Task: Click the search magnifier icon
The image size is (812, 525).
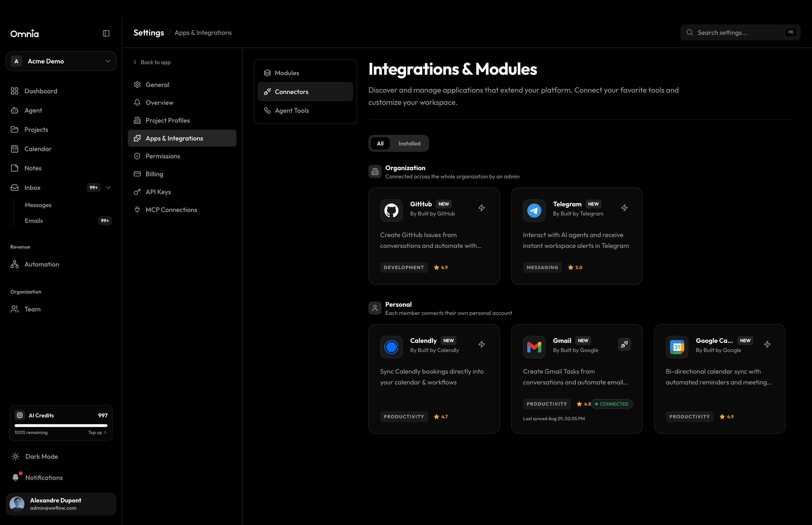Action: coord(690,32)
